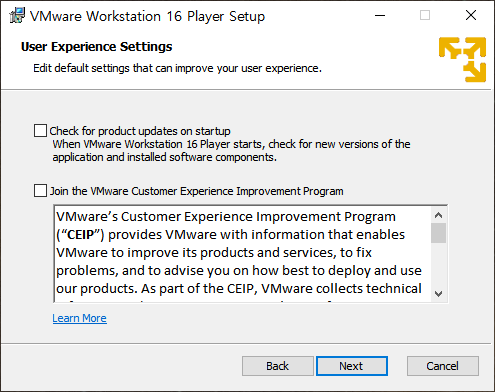The width and height of the screenshot is (495, 392).
Task: Return to previous page with Back
Action: pos(278,366)
